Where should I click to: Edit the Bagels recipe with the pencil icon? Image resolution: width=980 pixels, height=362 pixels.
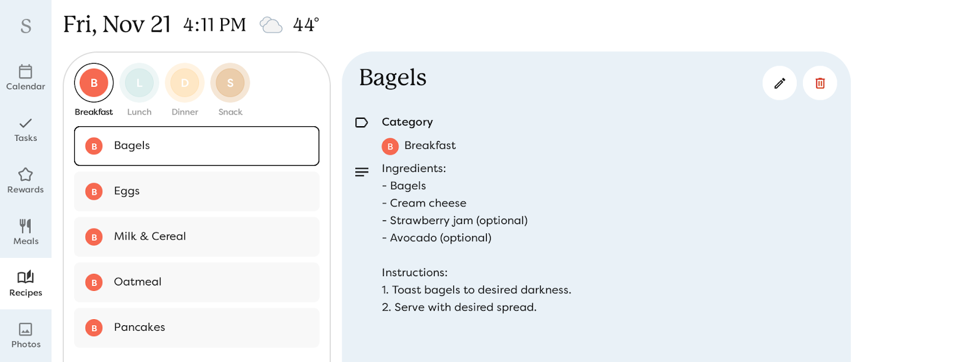779,83
